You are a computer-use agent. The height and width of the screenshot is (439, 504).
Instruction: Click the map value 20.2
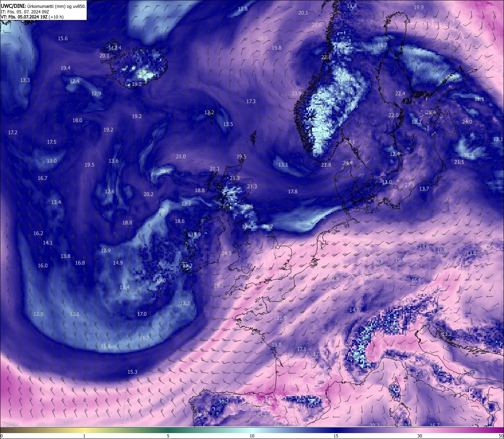point(148,194)
